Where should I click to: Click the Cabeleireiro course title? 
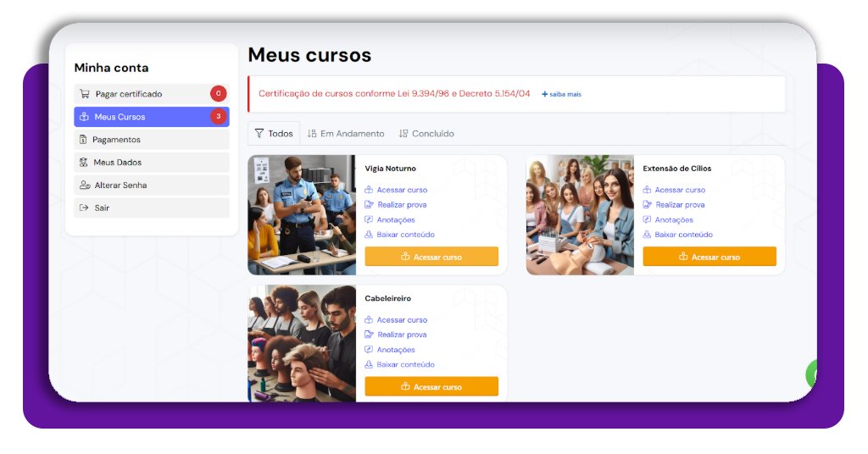[387, 298]
